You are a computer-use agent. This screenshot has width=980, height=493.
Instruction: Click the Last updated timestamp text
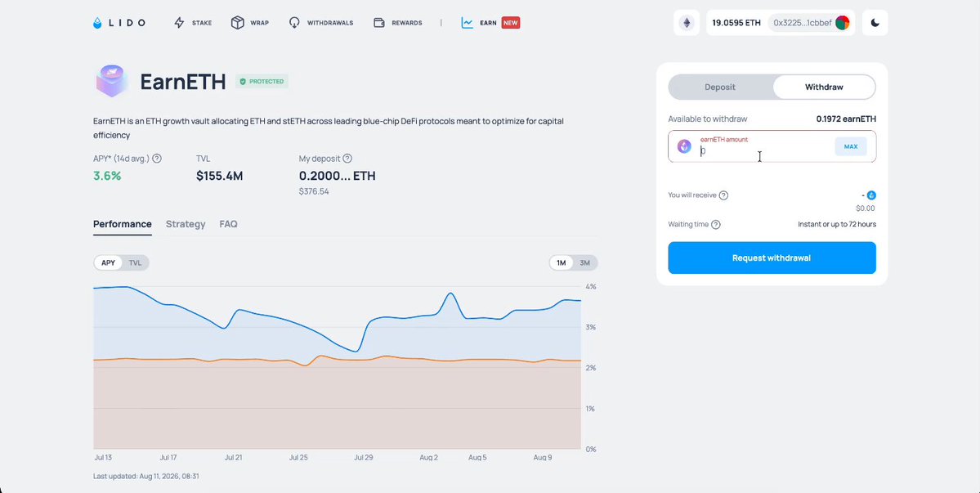point(146,476)
